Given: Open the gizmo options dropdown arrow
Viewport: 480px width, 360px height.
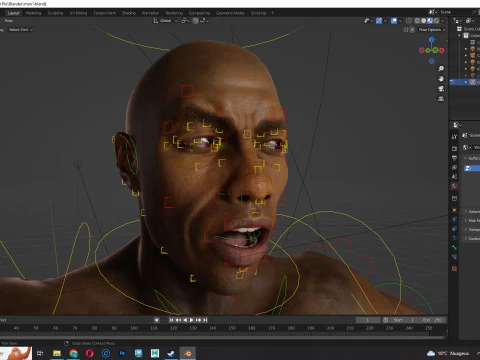Looking at the screenshot, I should [x=385, y=21].
